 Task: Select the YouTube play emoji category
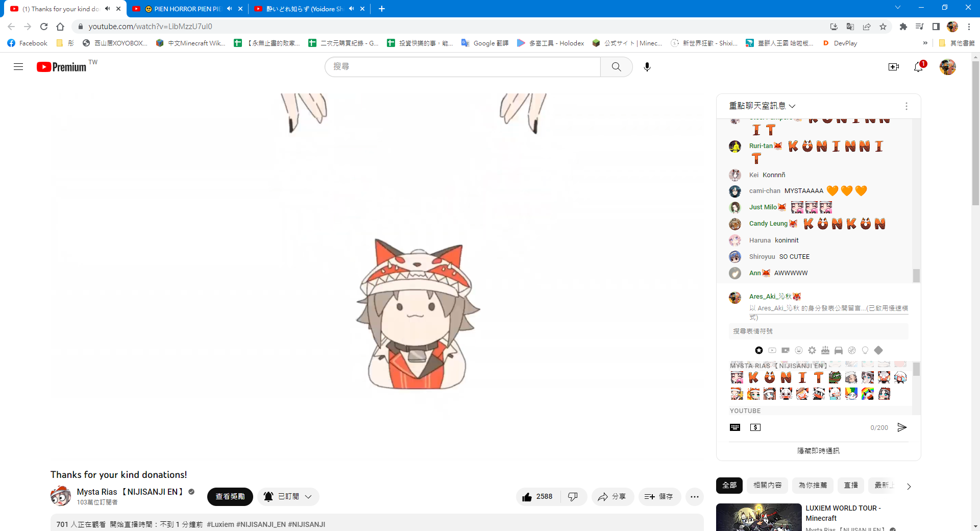point(772,350)
